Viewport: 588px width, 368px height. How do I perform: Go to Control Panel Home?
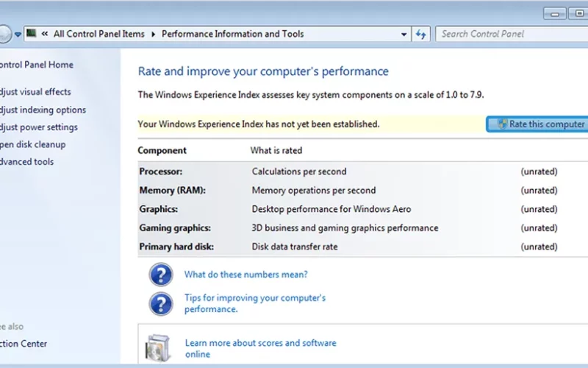[x=36, y=65]
